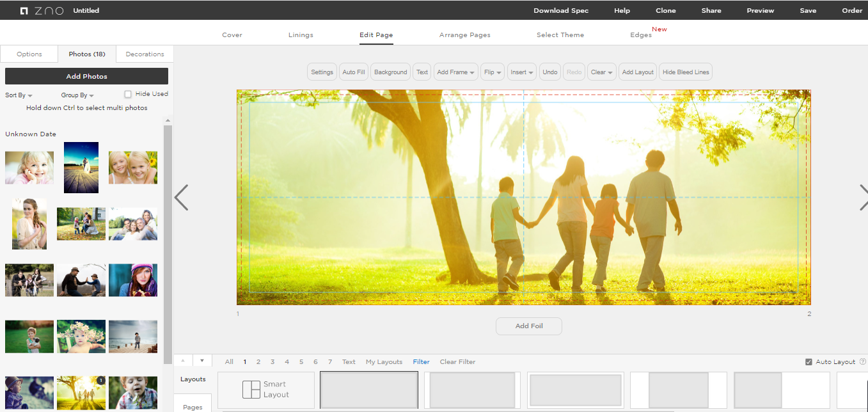Screen dimensions: 868x412
Task: Click Save in top bar
Action: (808, 10)
